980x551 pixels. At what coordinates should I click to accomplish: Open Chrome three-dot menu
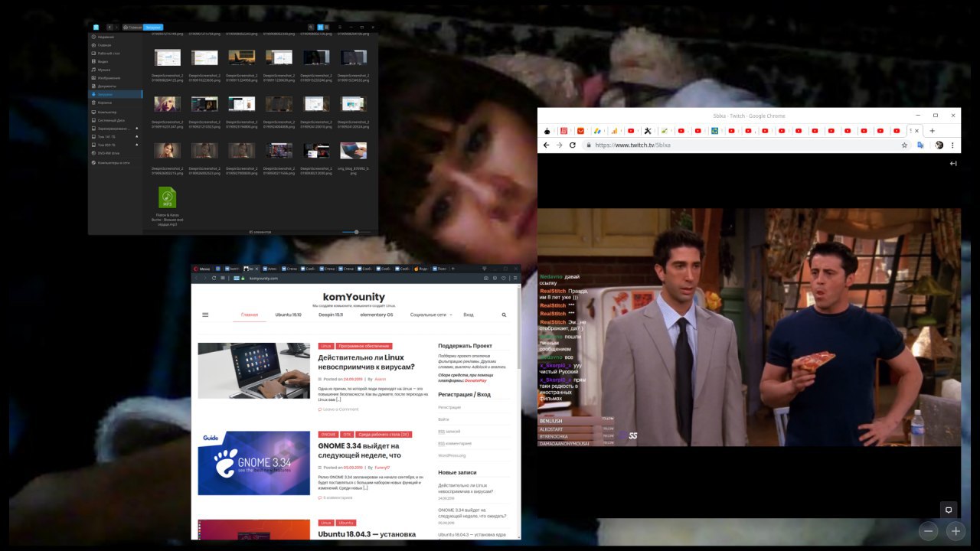click(x=952, y=145)
